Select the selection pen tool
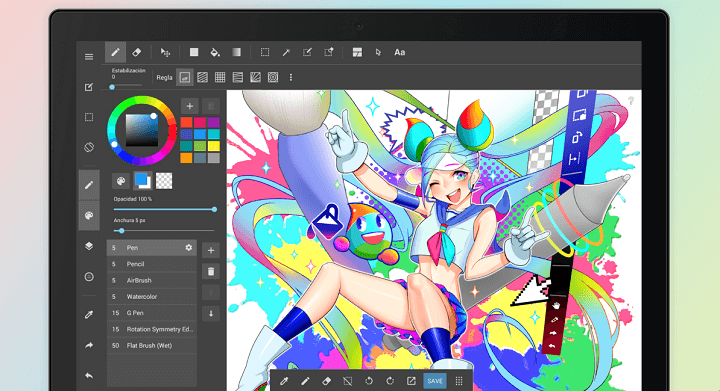 coord(307,52)
